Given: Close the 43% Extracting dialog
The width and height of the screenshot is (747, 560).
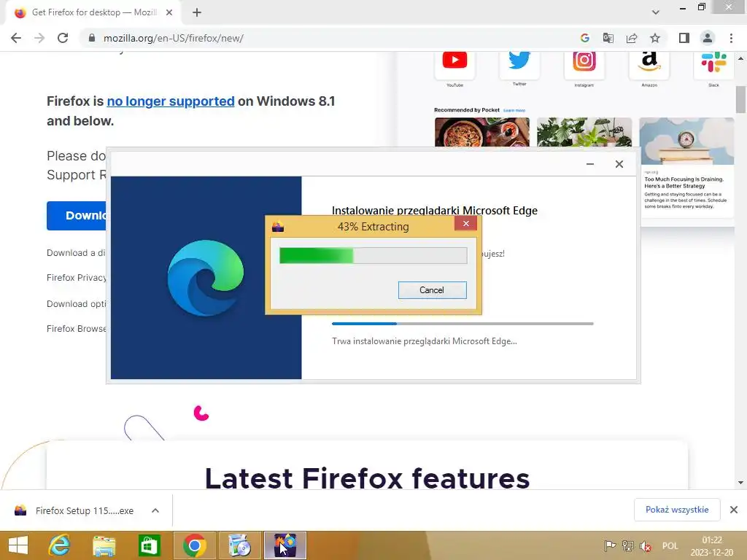Looking at the screenshot, I should [x=466, y=223].
